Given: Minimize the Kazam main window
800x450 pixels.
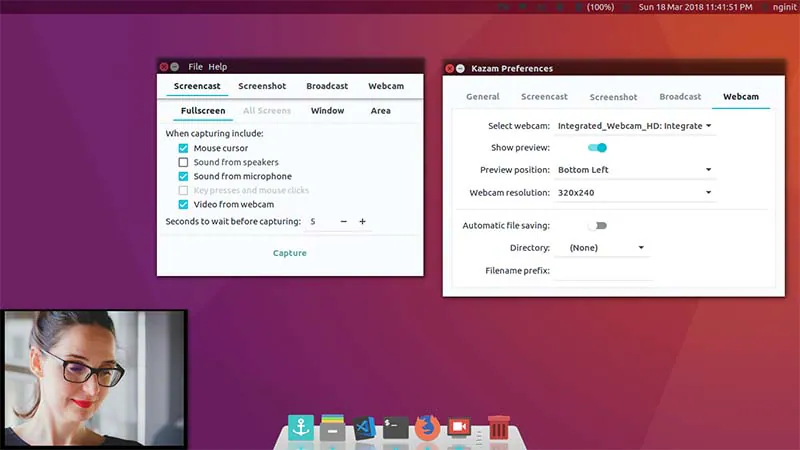Looking at the screenshot, I should point(174,67).
